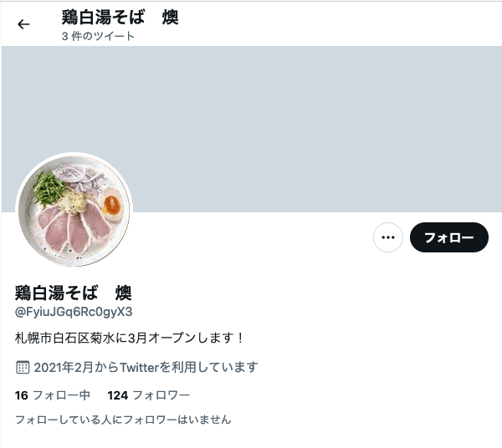View the 16 フォロー中 following list
This screenshot has width=502, height=448.
click(x=53, y=395)
